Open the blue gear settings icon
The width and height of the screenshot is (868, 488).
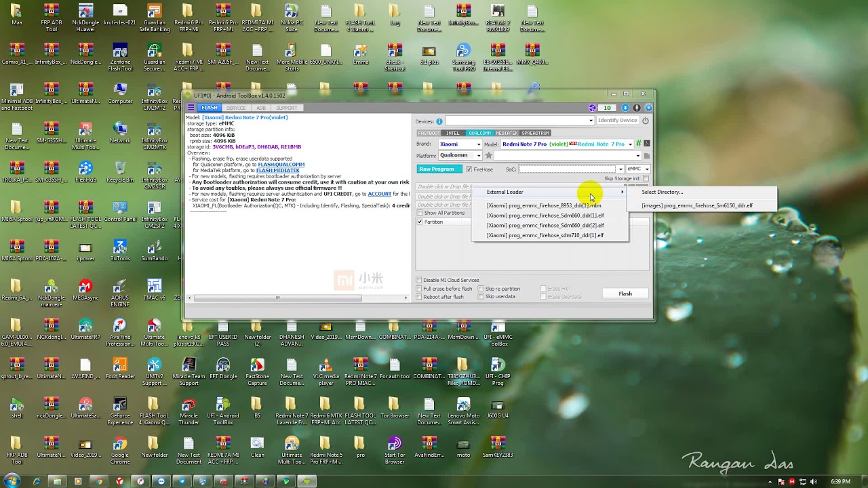[x=648, y=108]
